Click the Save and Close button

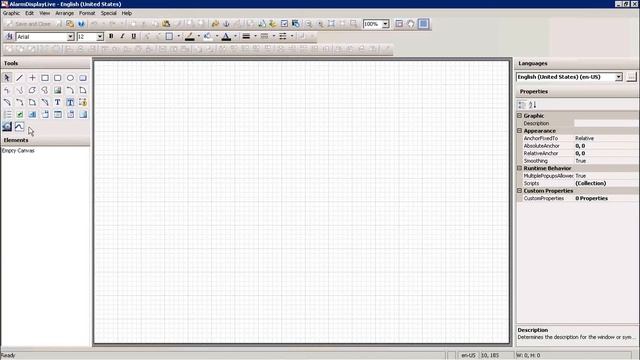[x=29, y=24]
